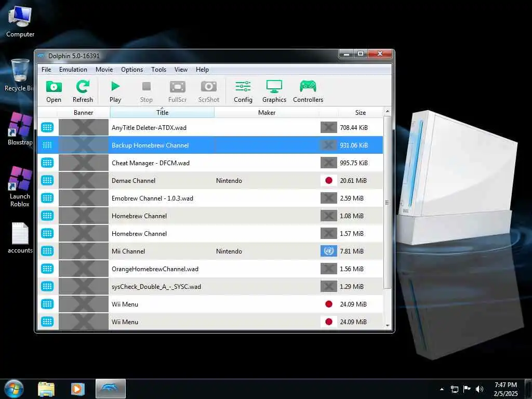The width and height of the screenshot is (532, 399).
Task: Click the Open toolbar icon
Action: point(54,91)
